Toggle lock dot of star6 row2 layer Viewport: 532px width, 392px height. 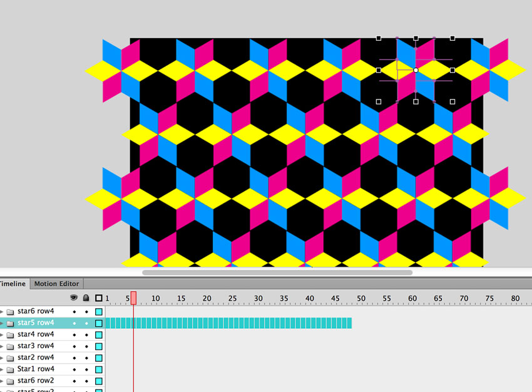[x=86, y=381]
